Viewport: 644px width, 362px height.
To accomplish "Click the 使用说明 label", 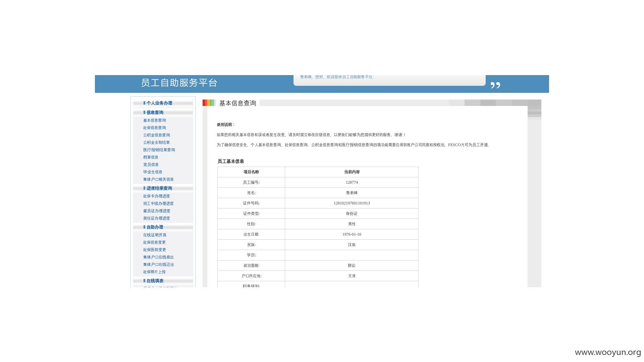I will 226,125.
